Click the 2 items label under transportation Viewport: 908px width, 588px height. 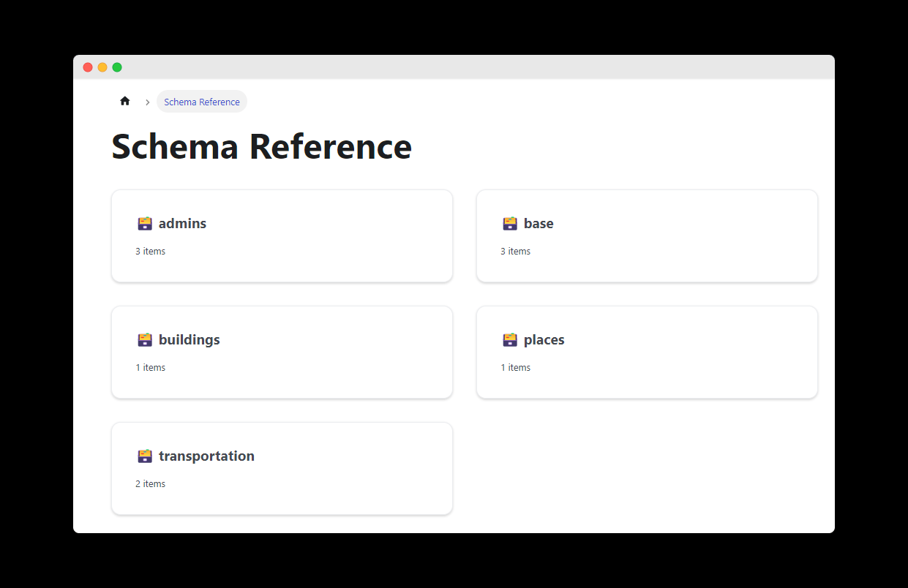click(151, 483)
